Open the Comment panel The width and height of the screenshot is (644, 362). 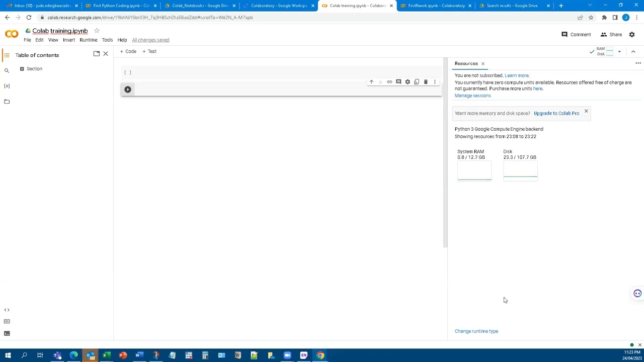[x=576, y=35]
